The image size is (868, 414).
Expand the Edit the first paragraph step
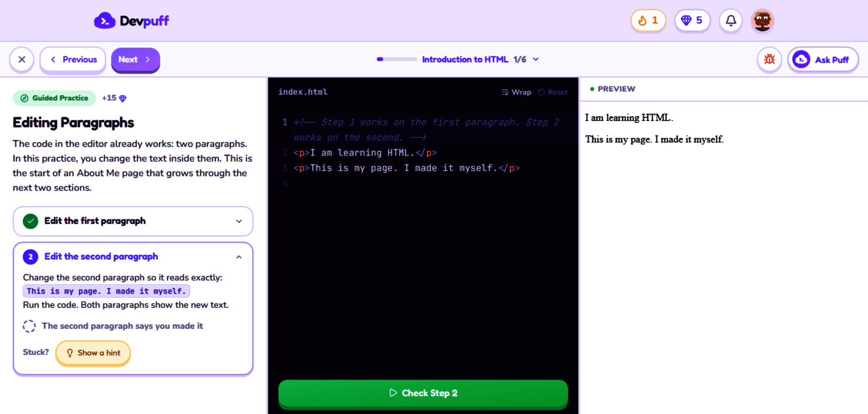(133, 221)
